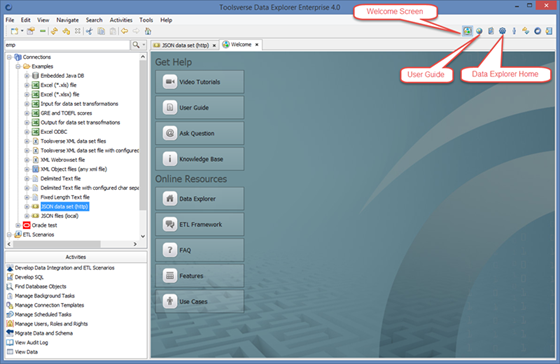Click Manage Users, Roles and Rights activity
This screenshot has height=364, width=560.
[x=51, y=324]
